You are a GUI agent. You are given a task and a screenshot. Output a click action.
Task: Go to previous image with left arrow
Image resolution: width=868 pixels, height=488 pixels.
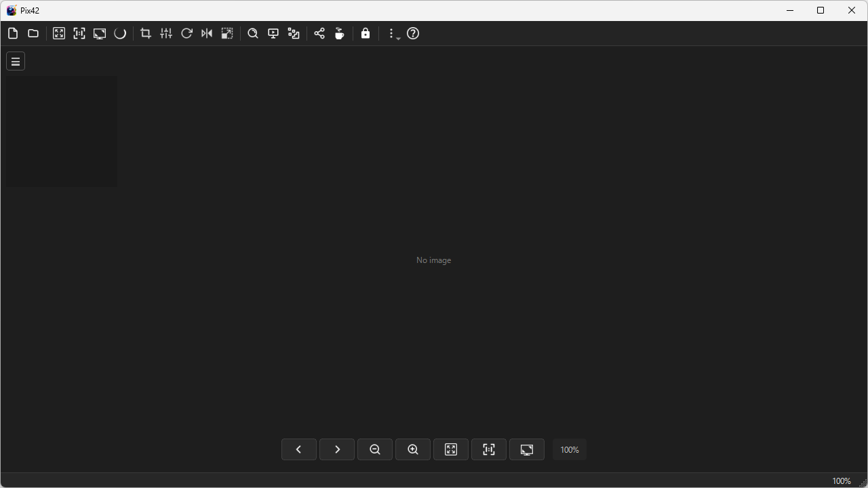299,449
